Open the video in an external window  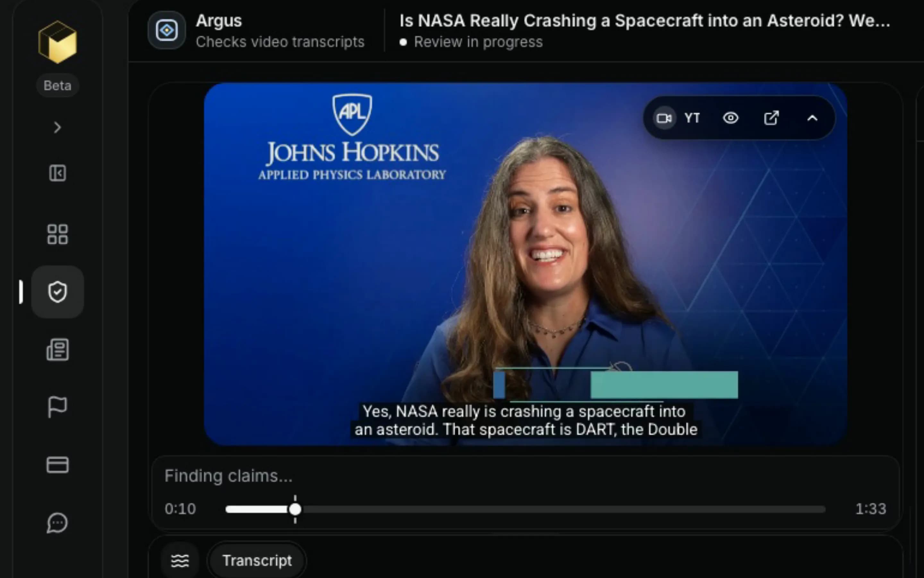pos(771,118)
